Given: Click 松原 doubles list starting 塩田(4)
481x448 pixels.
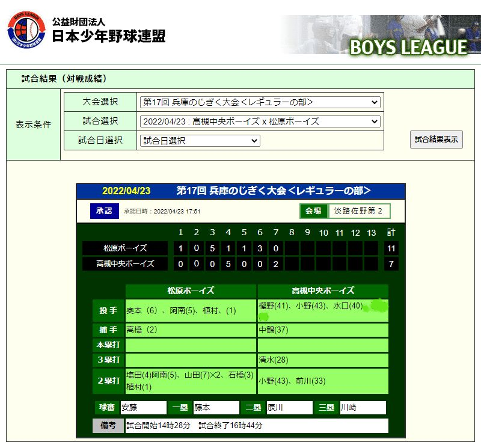Looking at the screenshot, I should (190, 381).
